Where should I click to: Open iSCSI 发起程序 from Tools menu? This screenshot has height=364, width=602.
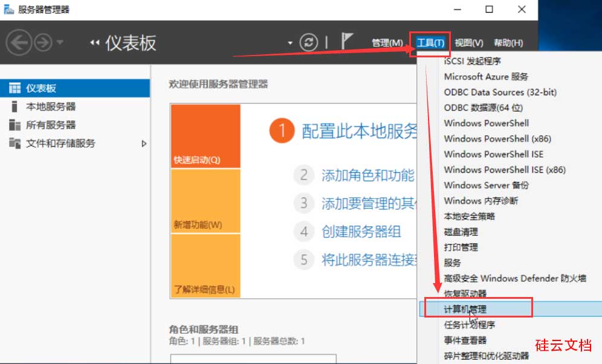pyautogui.click(x=472, y=61)
